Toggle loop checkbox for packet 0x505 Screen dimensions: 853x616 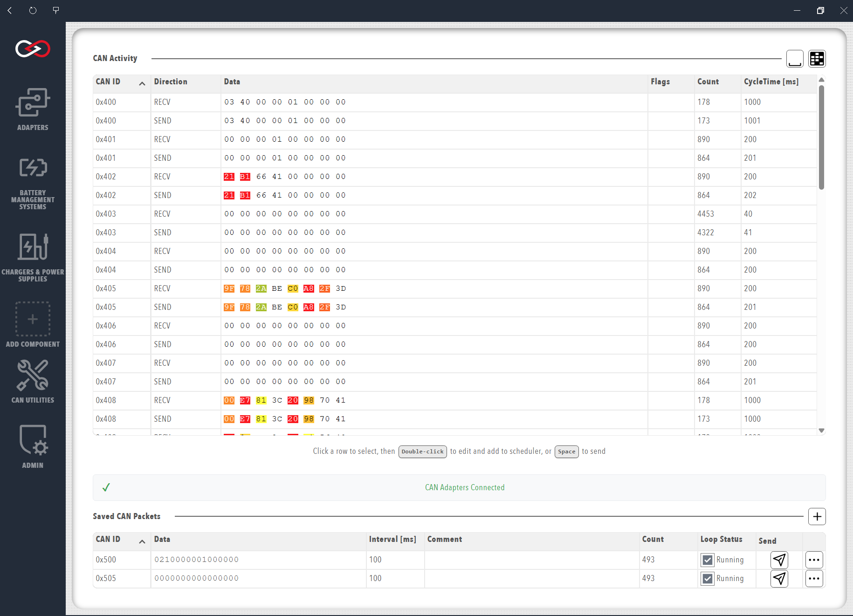pyautogui.click(x=708, y=578)
